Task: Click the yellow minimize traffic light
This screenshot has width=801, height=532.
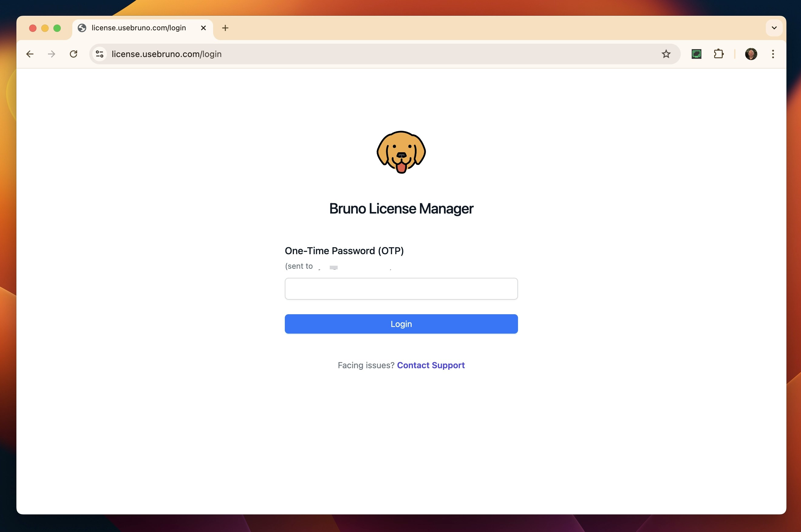Action: click(45, 28)
